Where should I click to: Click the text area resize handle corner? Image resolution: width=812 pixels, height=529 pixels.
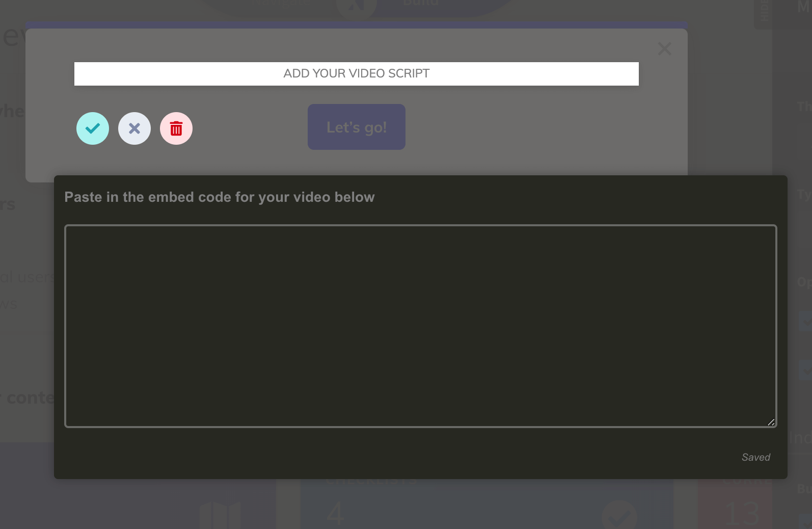click(771, 422)
